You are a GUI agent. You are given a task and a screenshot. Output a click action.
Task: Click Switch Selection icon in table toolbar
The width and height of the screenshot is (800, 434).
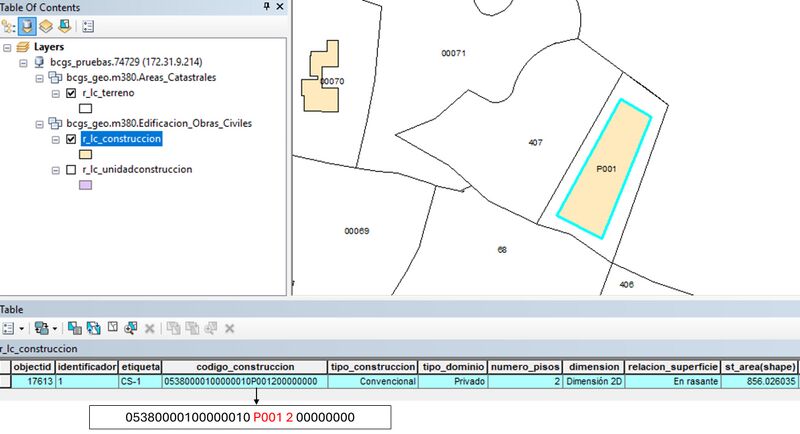tap(94, 328)
